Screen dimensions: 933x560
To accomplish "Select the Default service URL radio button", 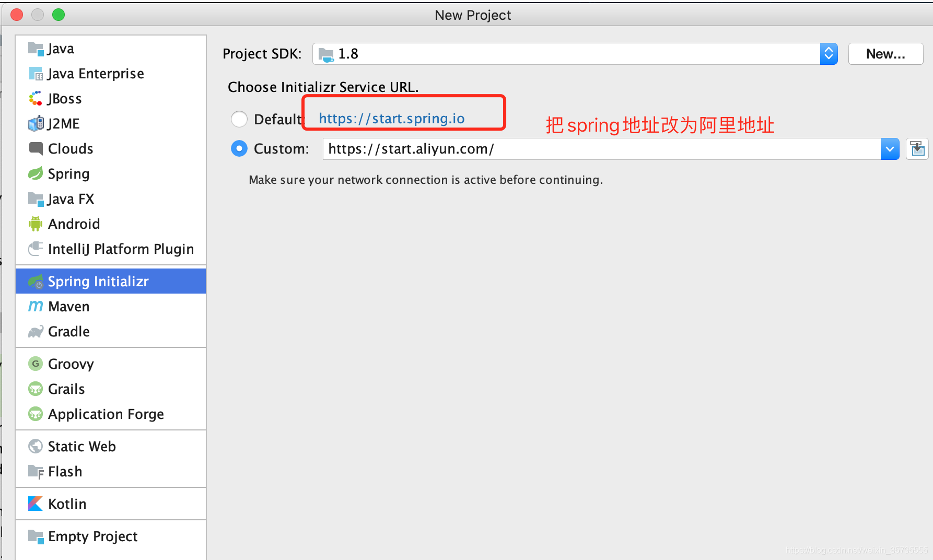I will click(x=239, y=119).
